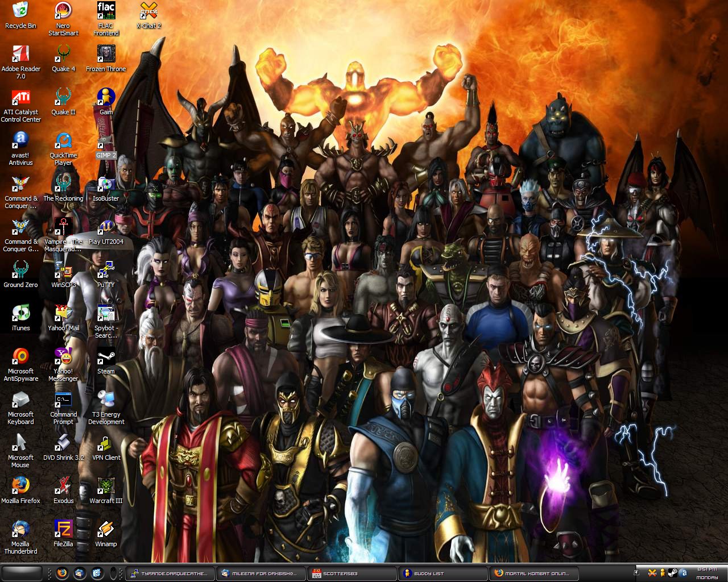728x582 pixels.
Task: Click the X-Chat system tray icon
Action: (x=652, y=573)
